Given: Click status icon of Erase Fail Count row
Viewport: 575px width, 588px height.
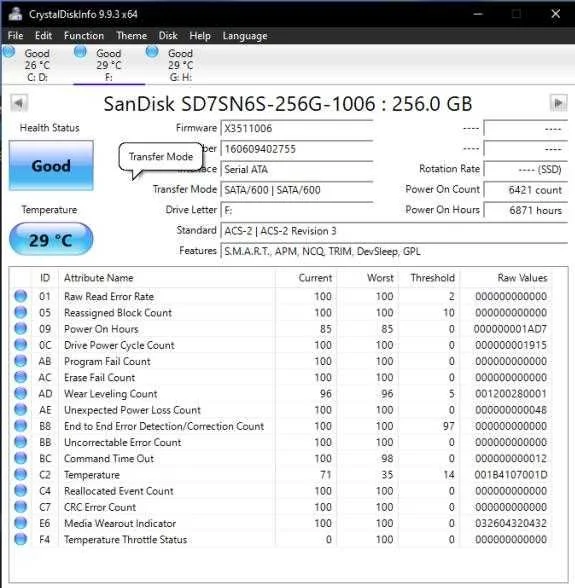Looking at the screenshot, I should (21, 377).
